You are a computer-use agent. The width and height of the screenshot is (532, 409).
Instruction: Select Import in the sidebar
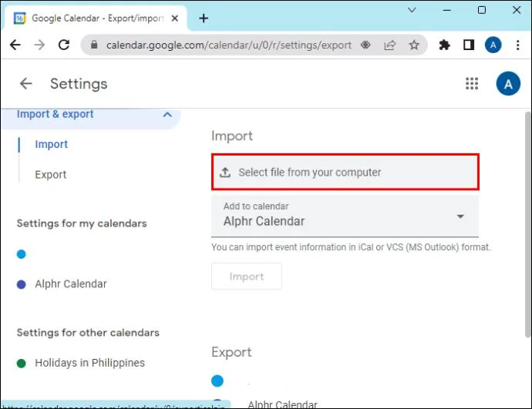[x=51, y=144]
